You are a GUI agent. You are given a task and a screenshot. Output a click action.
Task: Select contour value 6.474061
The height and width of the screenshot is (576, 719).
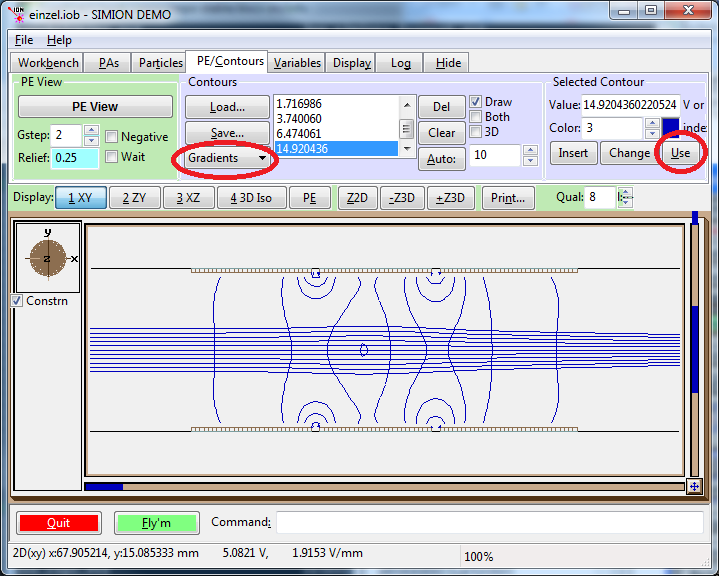click(337, 134)
